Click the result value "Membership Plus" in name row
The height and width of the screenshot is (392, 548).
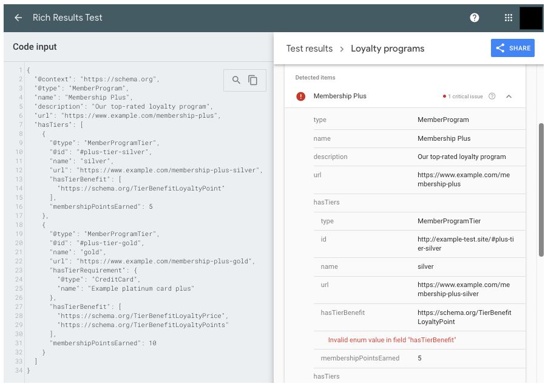[444, 139]
